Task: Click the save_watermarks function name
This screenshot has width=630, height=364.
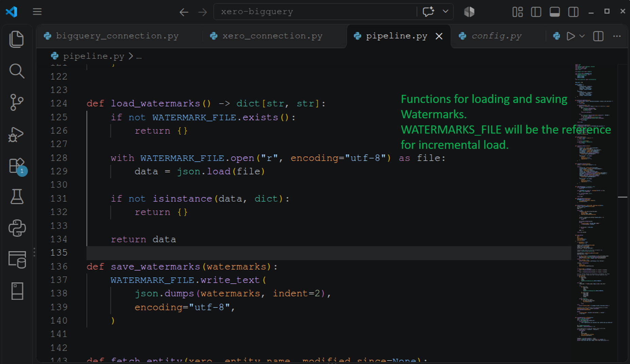Action: [155, 266]
